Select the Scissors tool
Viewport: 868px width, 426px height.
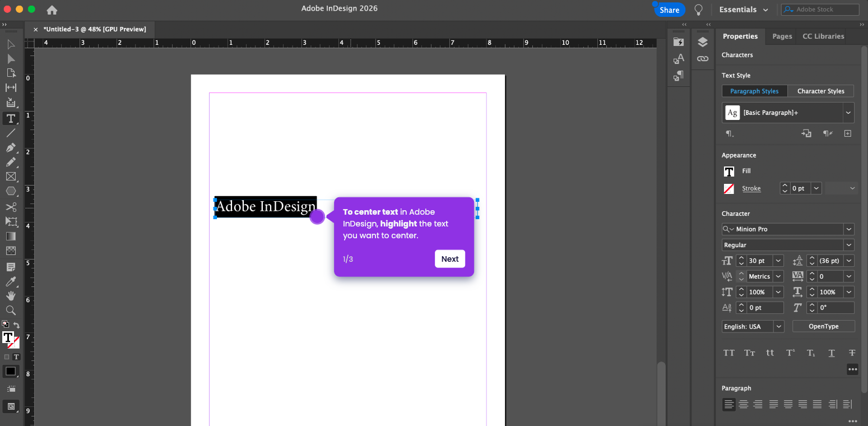[11, 207]
